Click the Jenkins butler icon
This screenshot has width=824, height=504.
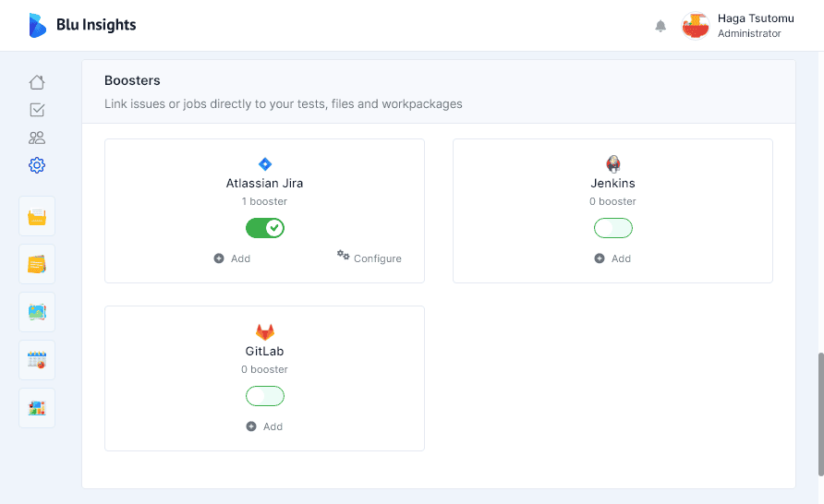[x=612, y=163]
